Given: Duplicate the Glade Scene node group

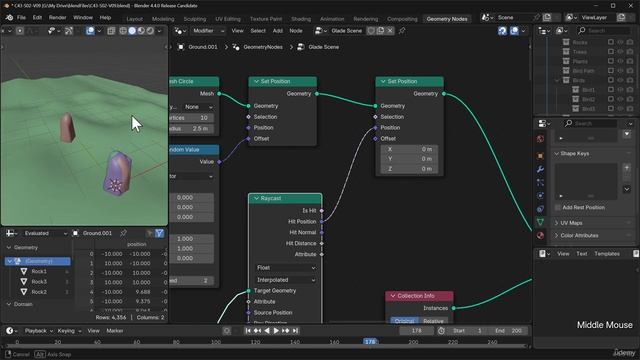Looking at the screenshot, I should tap(380, 31).
